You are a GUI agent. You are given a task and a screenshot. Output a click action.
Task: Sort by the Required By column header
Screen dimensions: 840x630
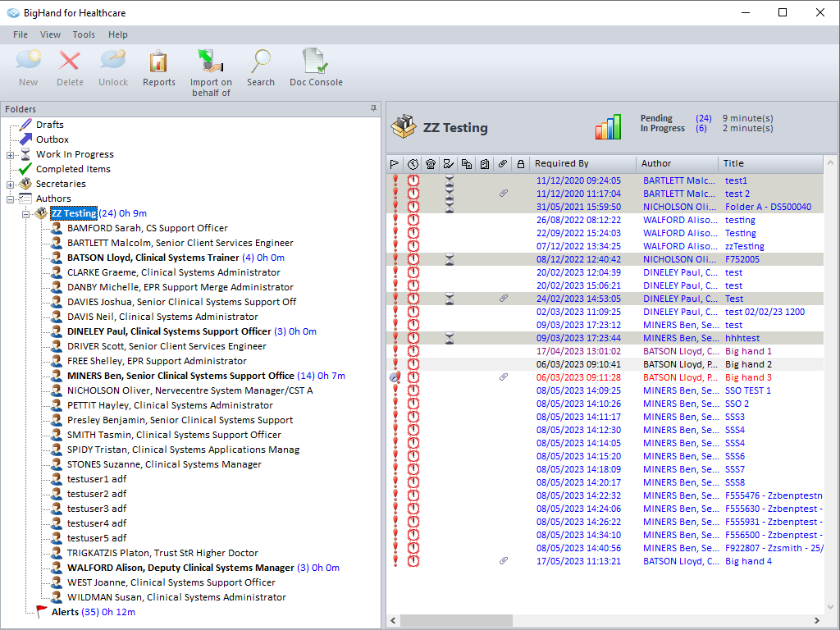point(583,163)
